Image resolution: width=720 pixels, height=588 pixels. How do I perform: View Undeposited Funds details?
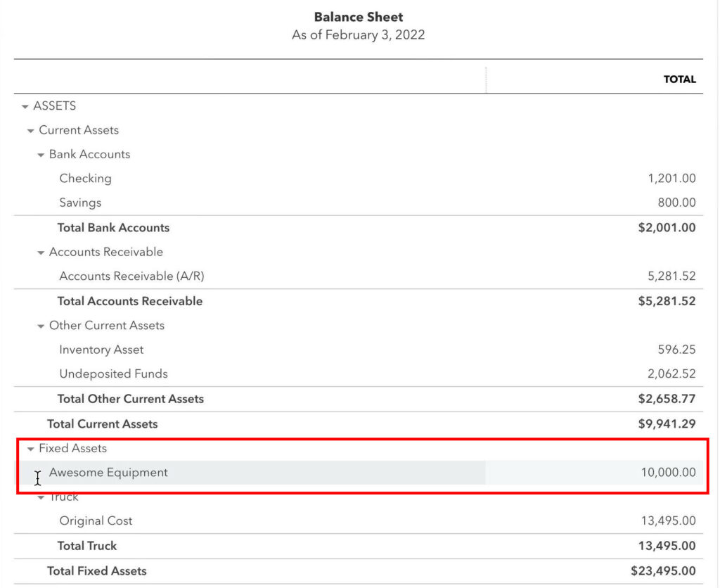(x=113, y=373)
